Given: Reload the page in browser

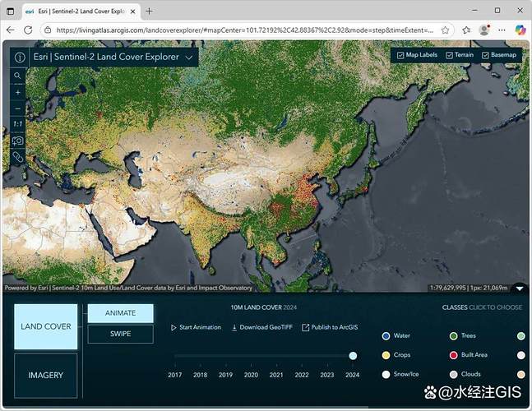Looking at the screenshot, I should [28, 30].
